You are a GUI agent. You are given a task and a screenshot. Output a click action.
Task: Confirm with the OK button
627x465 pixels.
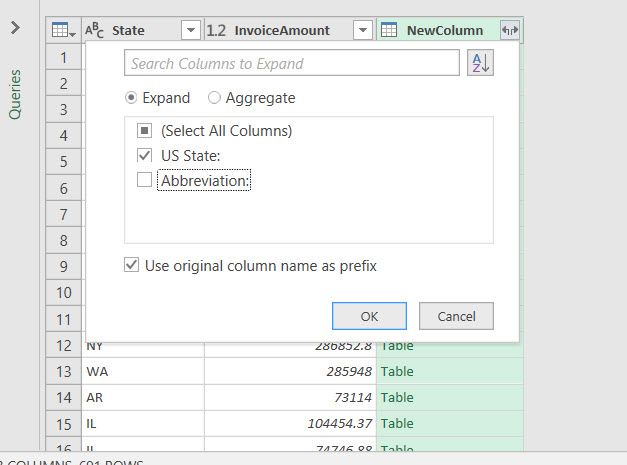[369, 316]
